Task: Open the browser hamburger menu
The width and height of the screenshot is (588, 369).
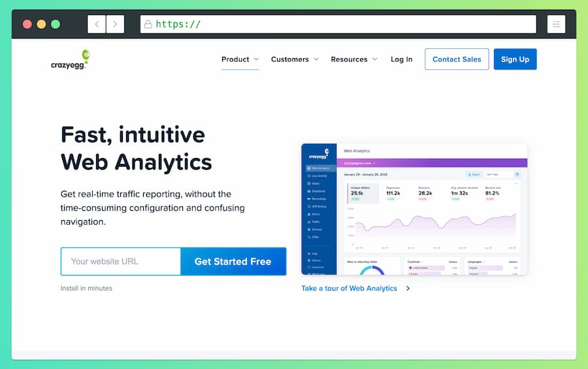Action: pyautogui.click(x=556, y=24)
